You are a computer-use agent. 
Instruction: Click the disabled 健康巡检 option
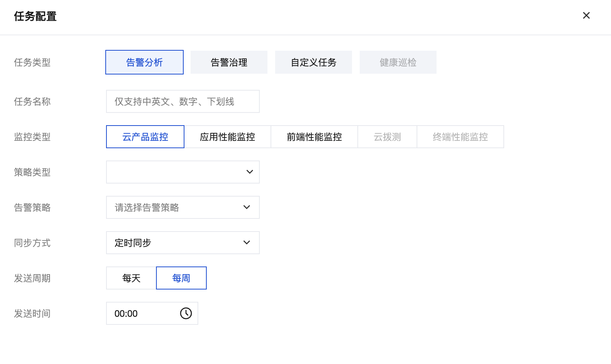[398, 62]
